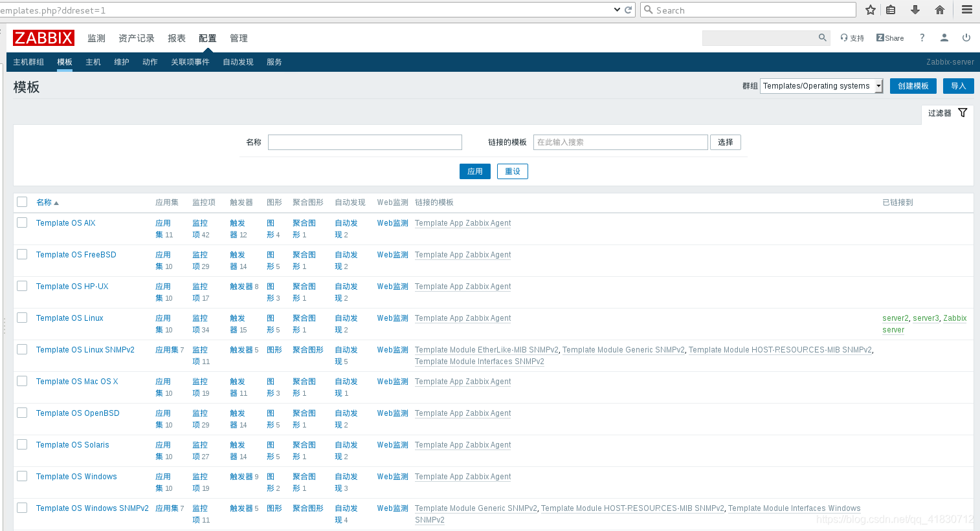Open the 配置 menu

point(208,38)
